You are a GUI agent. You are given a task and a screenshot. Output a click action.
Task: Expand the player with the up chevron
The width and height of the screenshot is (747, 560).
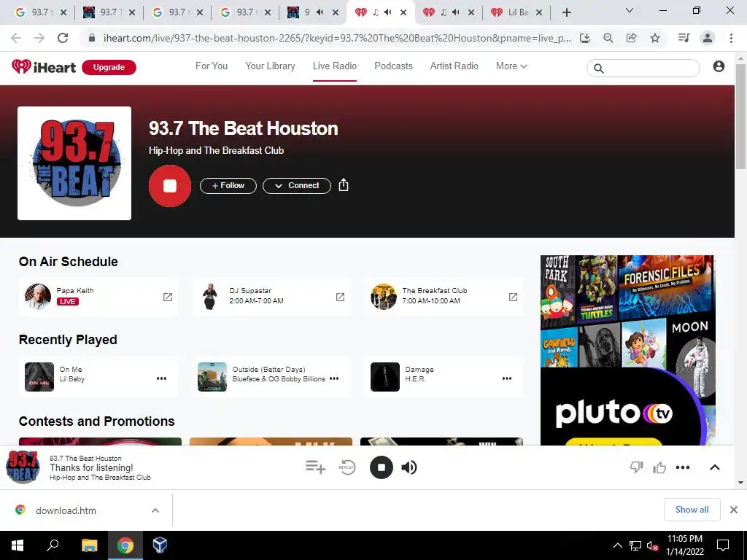click(x=715, y=467)
